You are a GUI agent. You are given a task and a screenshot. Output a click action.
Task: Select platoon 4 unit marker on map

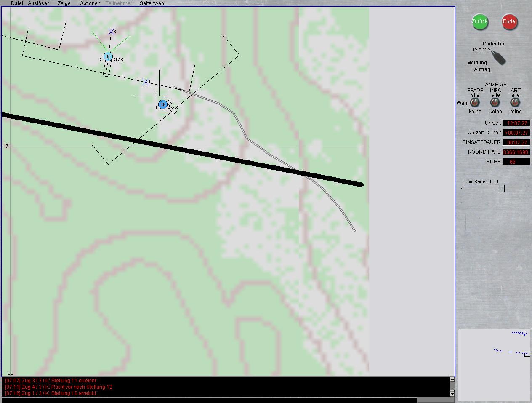pyautogui.click(x=163, y=104)
